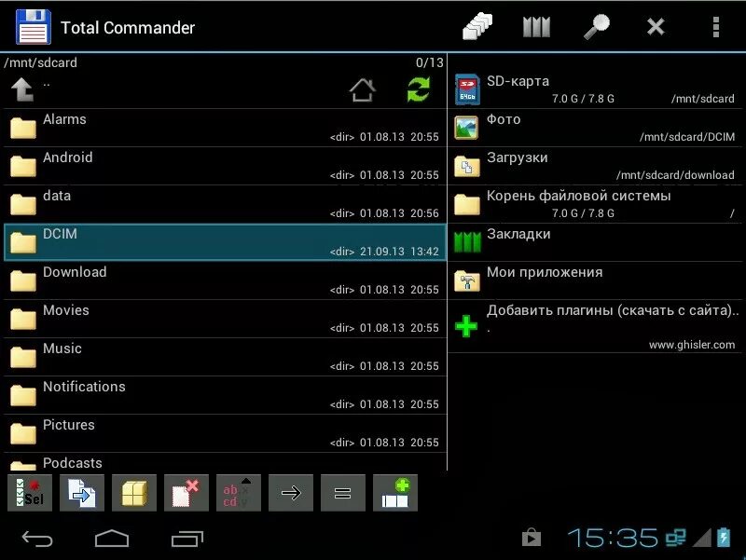Tap the Android back button
This screenshot has height=560, width=746.
point(37,539)
